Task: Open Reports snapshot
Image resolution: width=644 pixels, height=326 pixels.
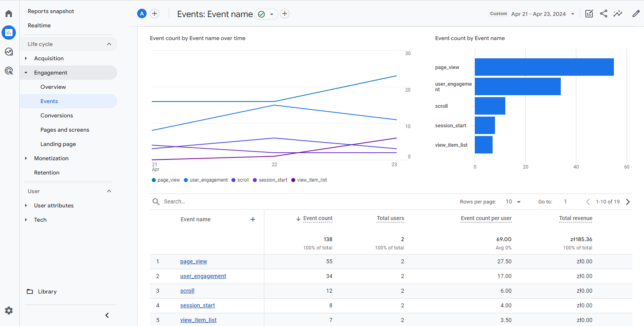Action: [x=51, y=11]
